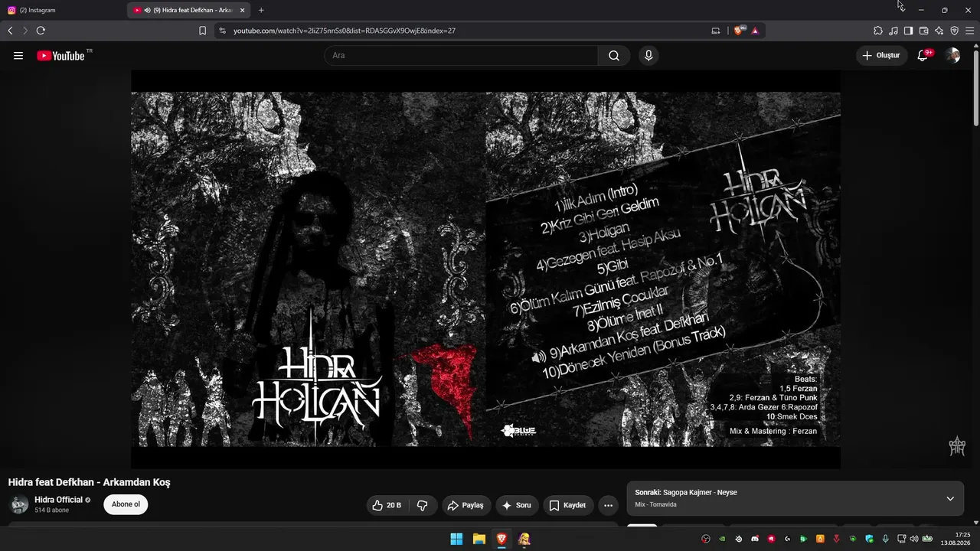Open the Windows Start menu
This screenshot has height=551, width=980.
pos(456,539)
